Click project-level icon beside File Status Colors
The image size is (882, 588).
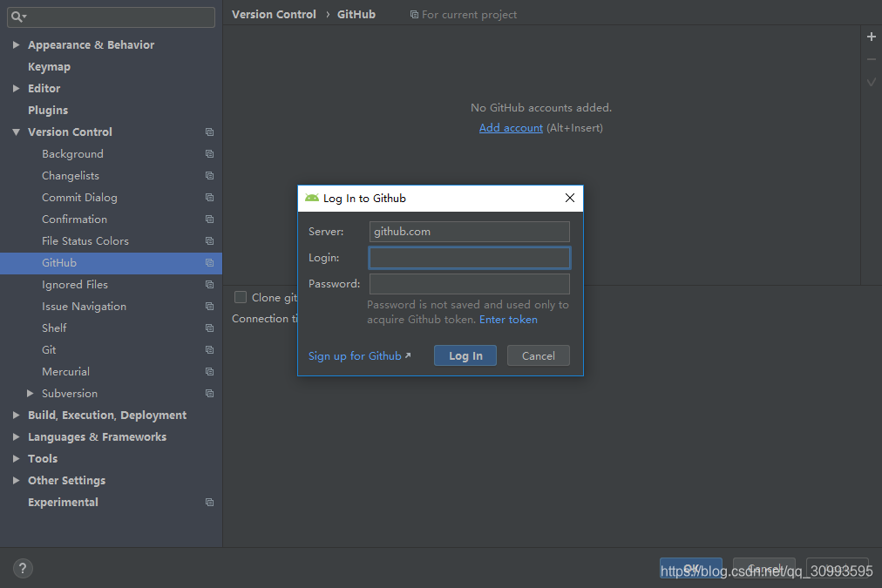(209, 241)
